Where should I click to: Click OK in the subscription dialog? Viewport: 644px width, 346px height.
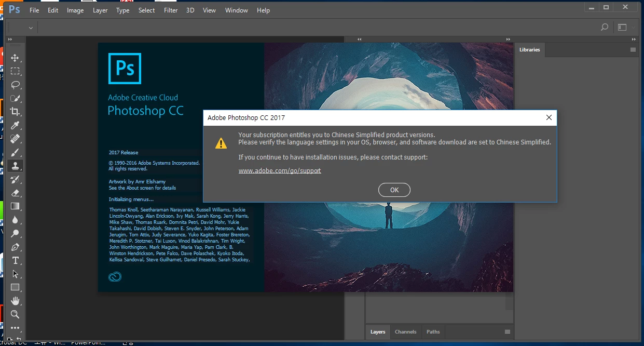coord(394,190)
